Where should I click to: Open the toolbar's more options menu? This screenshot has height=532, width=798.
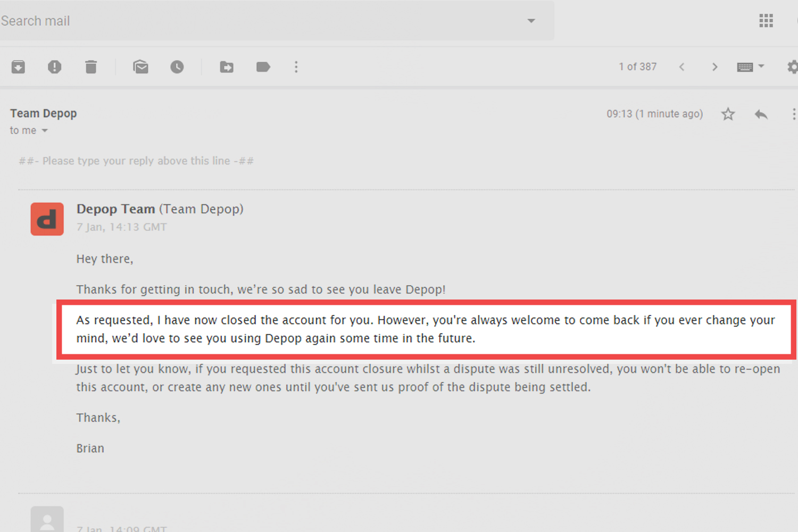(x=296, y=67)
